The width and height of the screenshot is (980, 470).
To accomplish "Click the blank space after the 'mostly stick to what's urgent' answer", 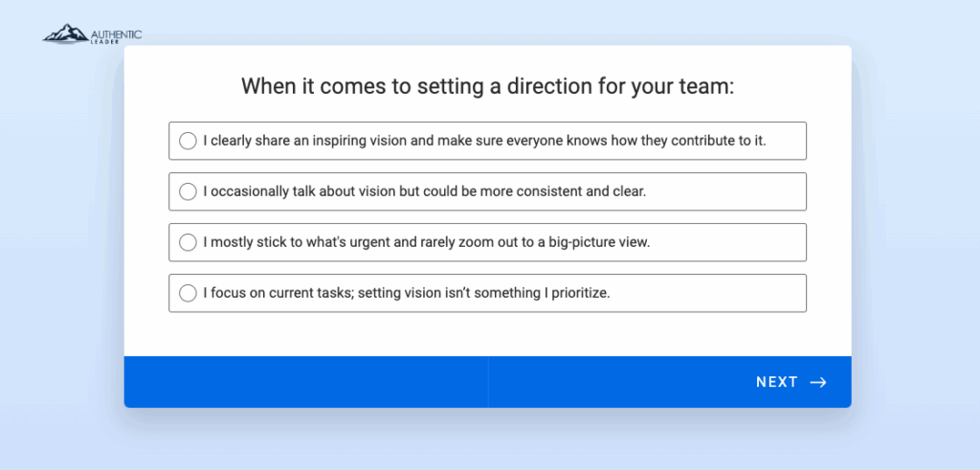I will 728,242.
